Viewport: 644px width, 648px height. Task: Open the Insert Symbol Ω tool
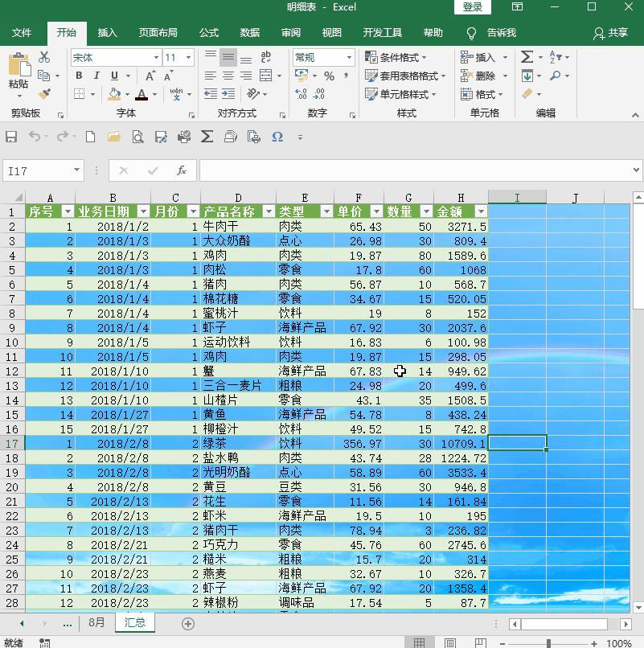pos(277,137)
